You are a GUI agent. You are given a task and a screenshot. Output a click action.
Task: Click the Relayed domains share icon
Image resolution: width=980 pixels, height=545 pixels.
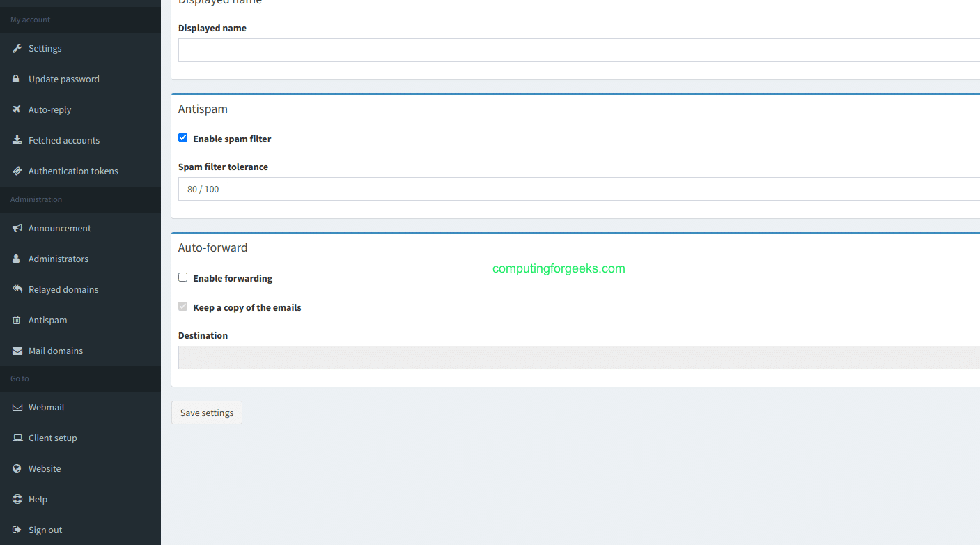(15, 289)
